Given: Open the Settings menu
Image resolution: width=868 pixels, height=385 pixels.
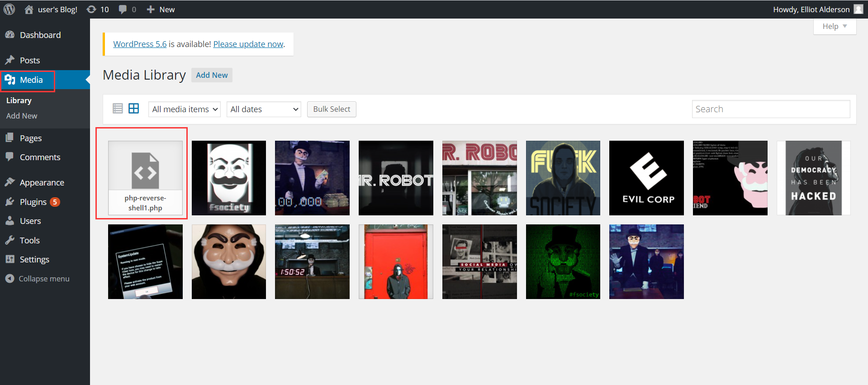Looking at the screenshot, I should click(x=34, y=259).
